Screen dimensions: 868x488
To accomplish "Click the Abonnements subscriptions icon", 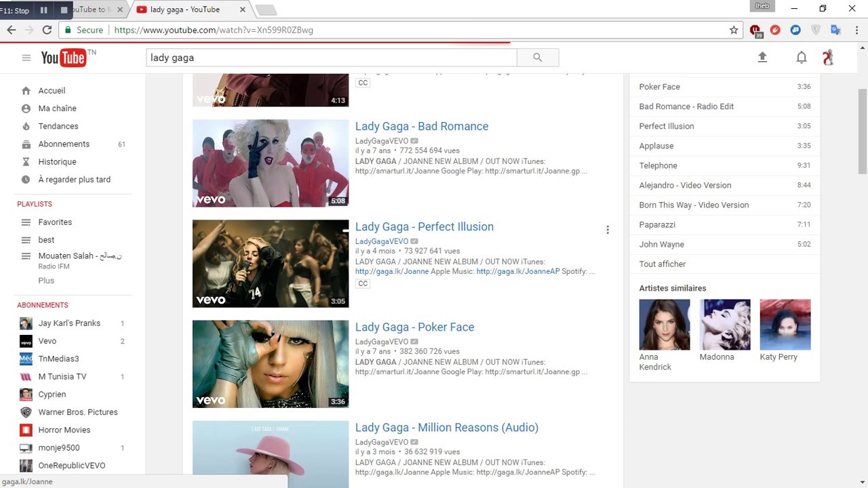I will point(26,144).
